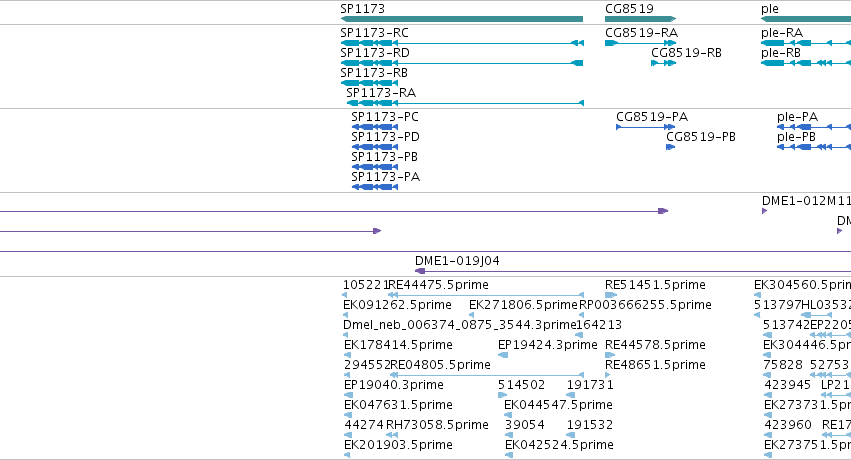The image size is (851, 460).
Task: Open the EK047631.5prime EST label
Action: (x=398, y=405)
